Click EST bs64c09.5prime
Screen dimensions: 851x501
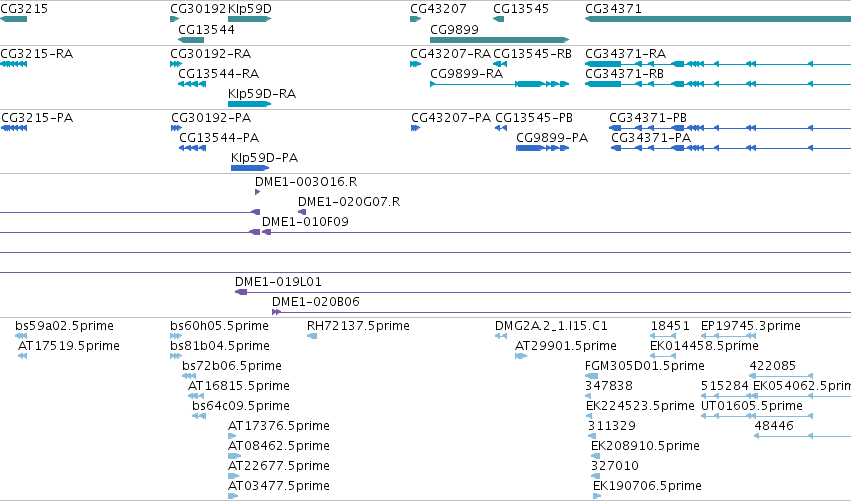pyautogui.click(x=240, y=407)
